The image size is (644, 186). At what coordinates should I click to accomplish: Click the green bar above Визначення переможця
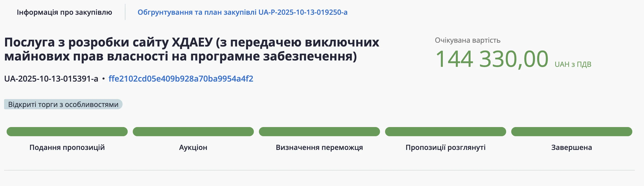[x=319, y=132]
